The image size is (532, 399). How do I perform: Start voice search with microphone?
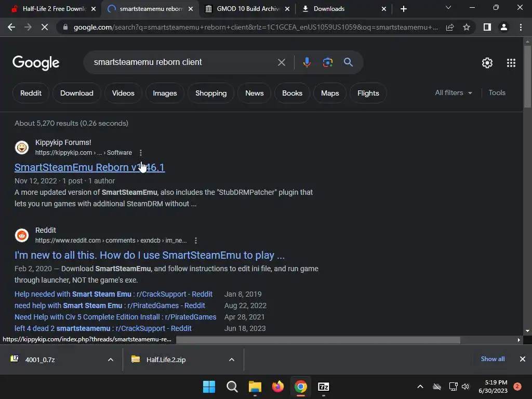click(307, 62)
